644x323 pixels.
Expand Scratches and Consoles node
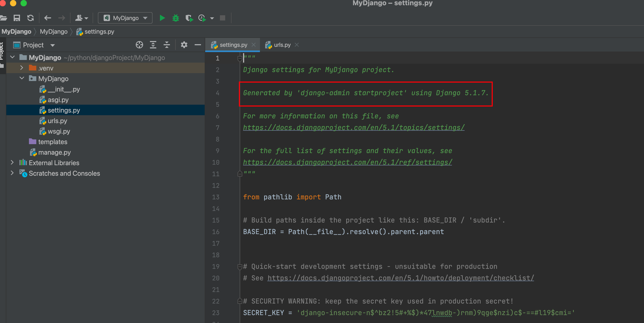click(12, 173)
